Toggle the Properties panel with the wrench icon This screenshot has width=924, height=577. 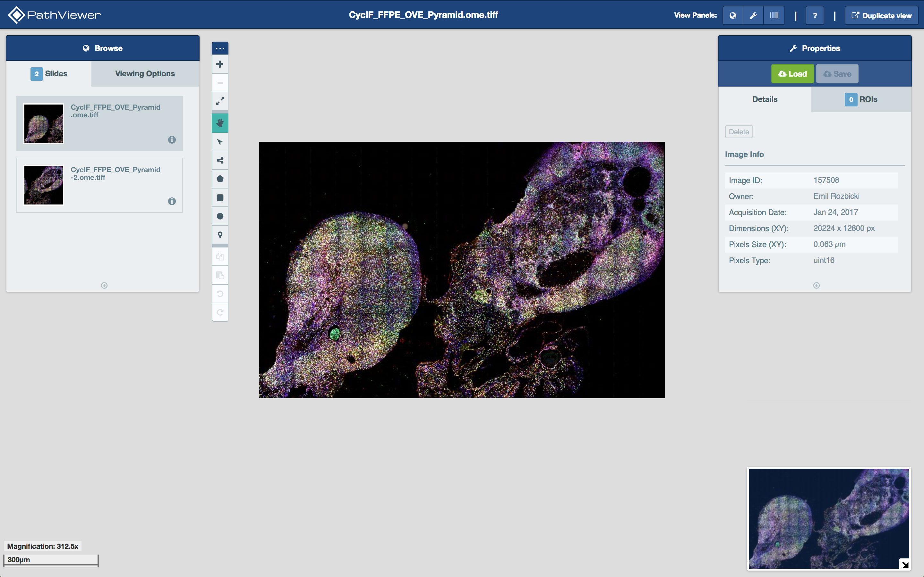click(x=753, y=15)
